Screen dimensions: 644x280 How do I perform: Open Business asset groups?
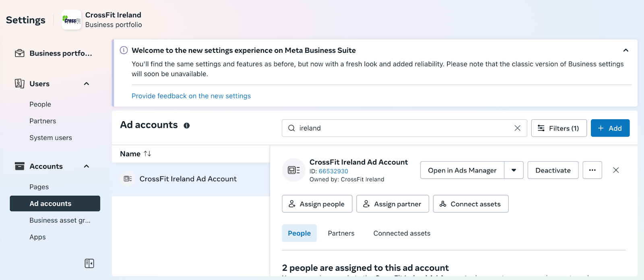tap(60, 220)
